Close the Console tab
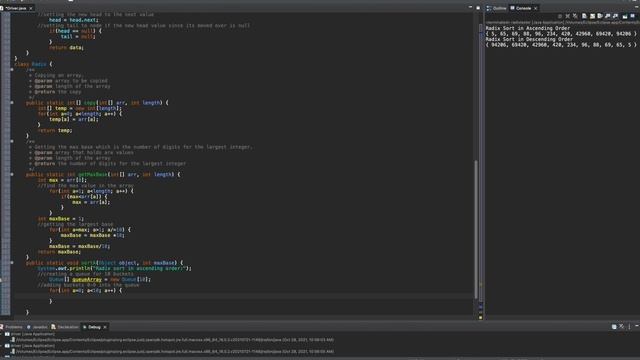This screenshot has height=360, width=640. coord(536,8)
